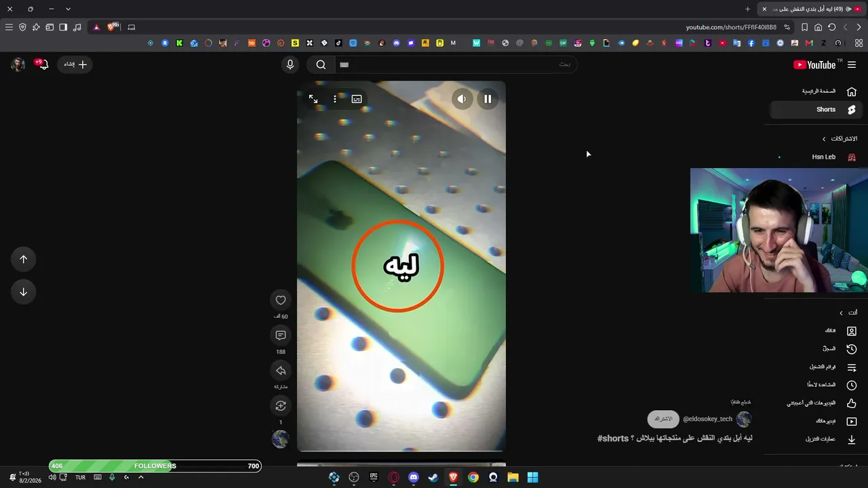868x488 pixels.
Task: Open the Gmail bookmark
Action: point(809,43)
